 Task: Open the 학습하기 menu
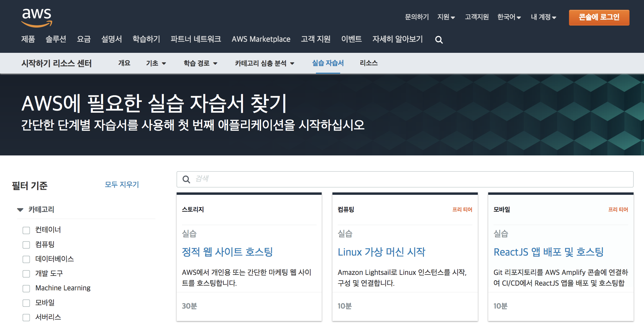pos(146,39)
